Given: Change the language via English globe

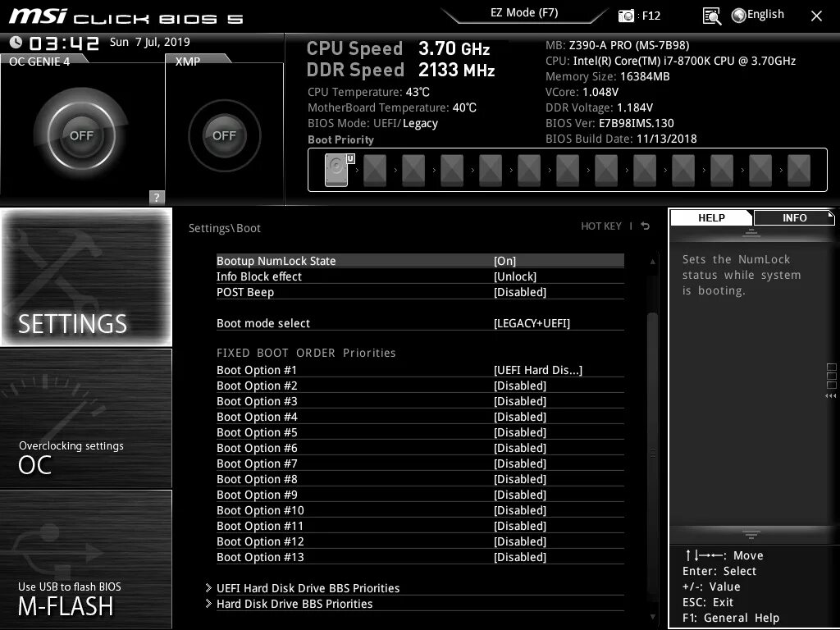Looking at the screenshot, I should [758, 15].
